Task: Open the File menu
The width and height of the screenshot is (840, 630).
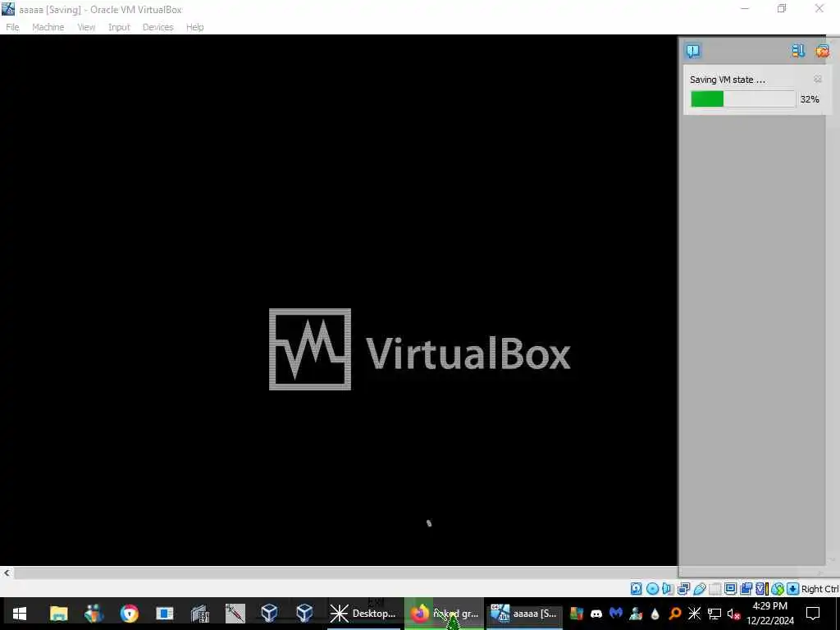Action: point(12,27)
